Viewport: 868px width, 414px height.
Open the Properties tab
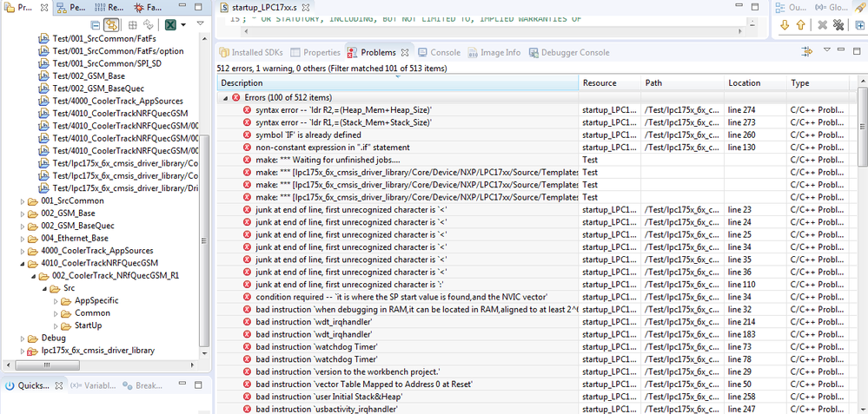coord(315,53)
